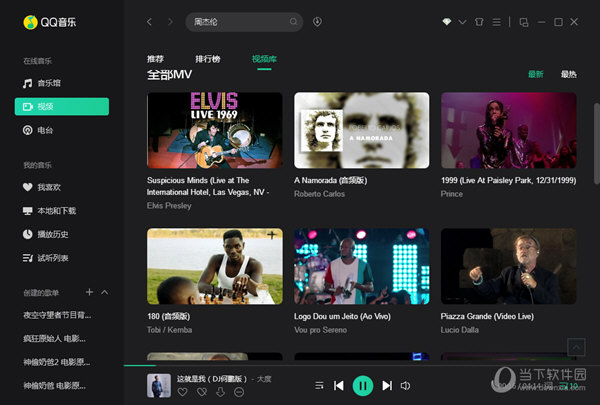Viewport: 600px width, 405px height.
Task: Open playlist 神偷奶爸 电影原...
Action: (x=54, y=385)
